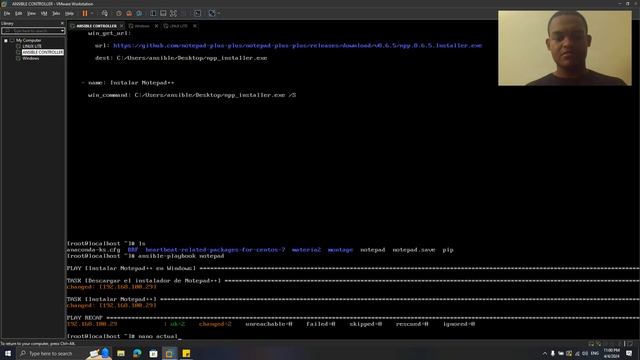Switch to the LINUX LITE tab
Image resolution: width=640 pixels, height=360 pixels.
[178, 26]
